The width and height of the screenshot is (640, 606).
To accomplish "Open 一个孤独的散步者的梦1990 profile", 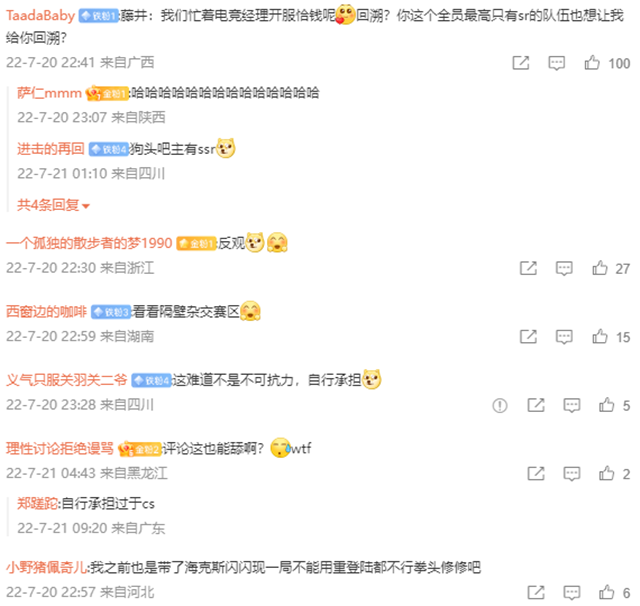I will pyautogui.click(x=89, y=243).
